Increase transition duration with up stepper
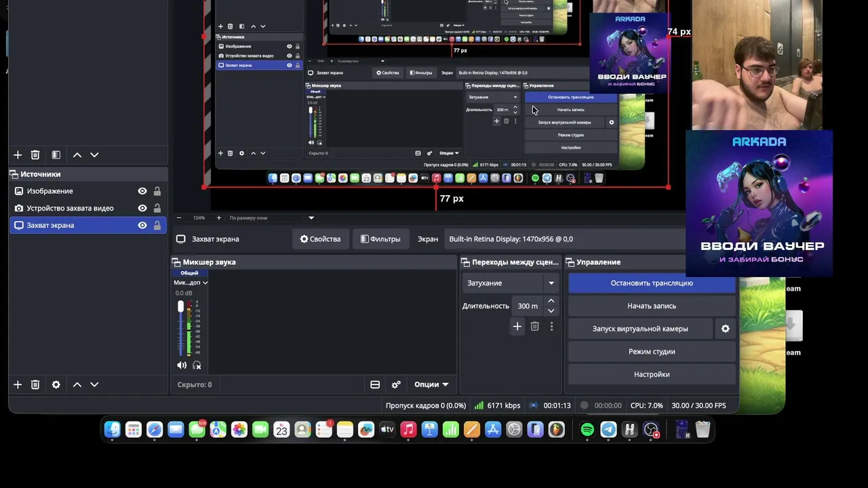This screenshot has height=488, width=868. (551, 301)
